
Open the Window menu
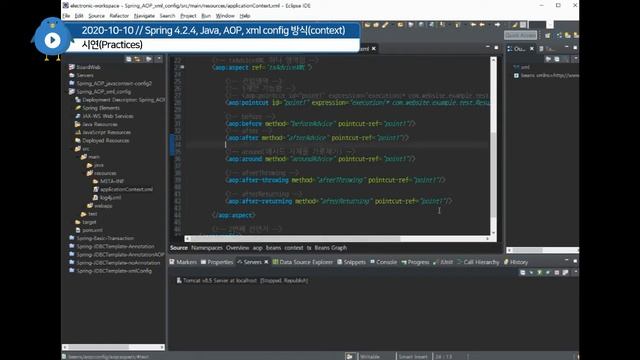pyautogui.click(x=225, y=16)
